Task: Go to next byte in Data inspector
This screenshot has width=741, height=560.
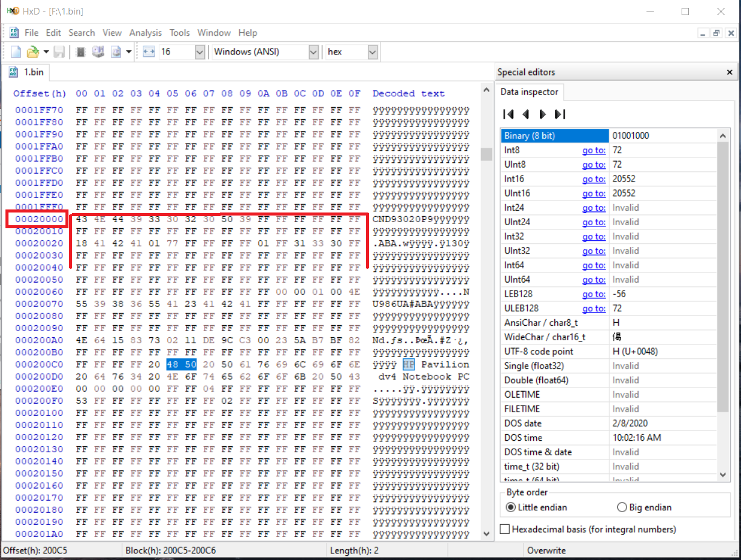Action: 543,114
